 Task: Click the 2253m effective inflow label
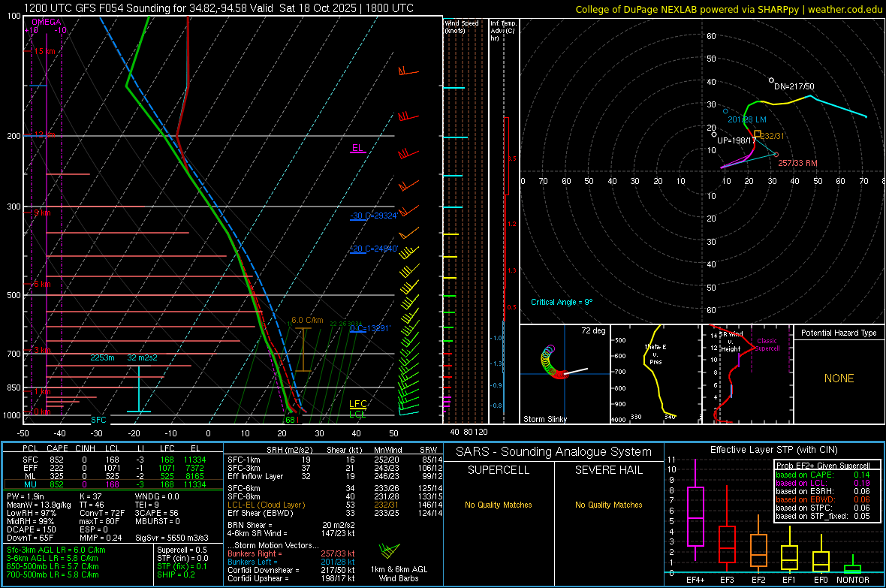point(102,357)
